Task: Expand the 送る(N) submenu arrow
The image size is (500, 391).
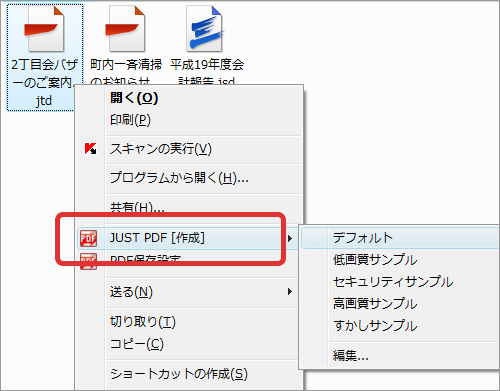Action: 290,292
